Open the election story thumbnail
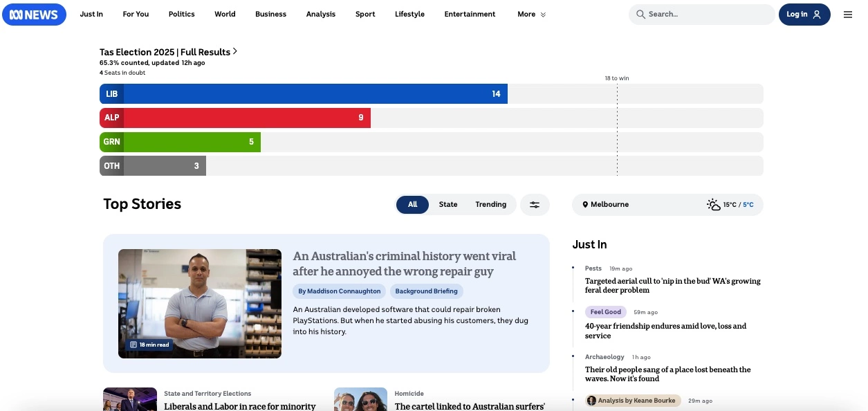 [130, 399]
